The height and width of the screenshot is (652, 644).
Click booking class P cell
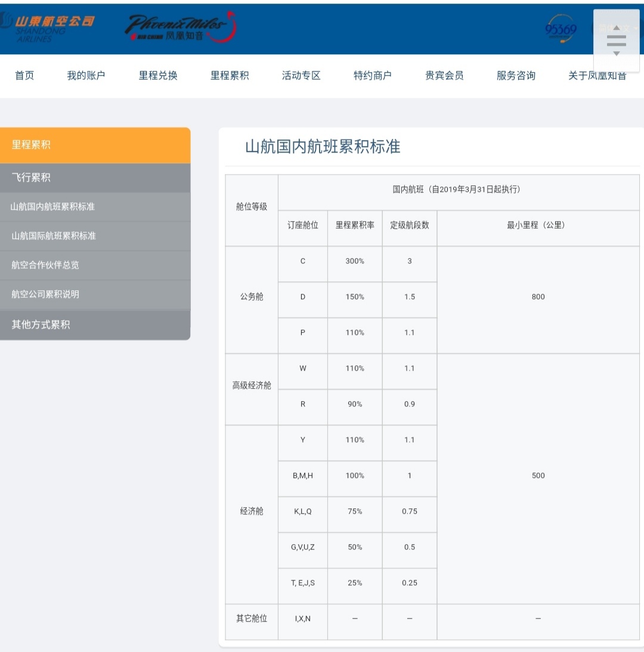click(303, 336)
